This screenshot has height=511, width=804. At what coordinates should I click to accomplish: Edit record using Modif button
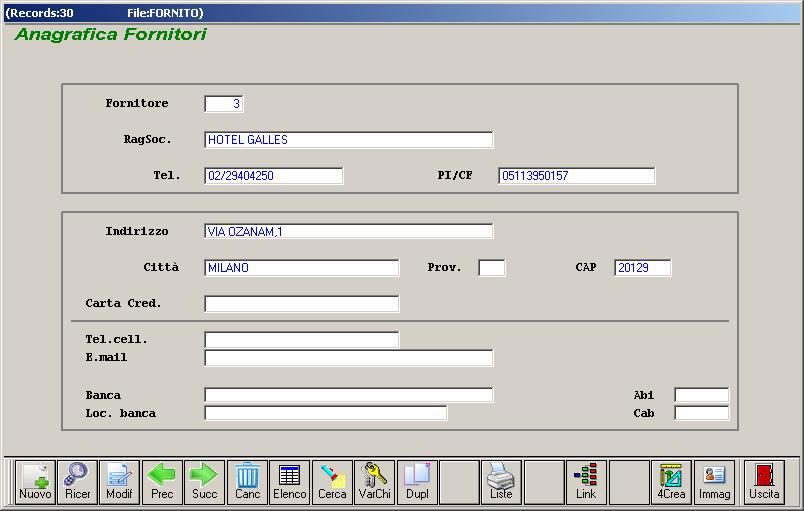click(119, 482)
